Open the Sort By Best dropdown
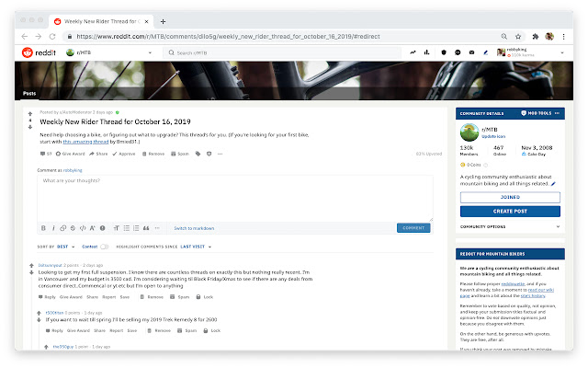 pos(65,247)
